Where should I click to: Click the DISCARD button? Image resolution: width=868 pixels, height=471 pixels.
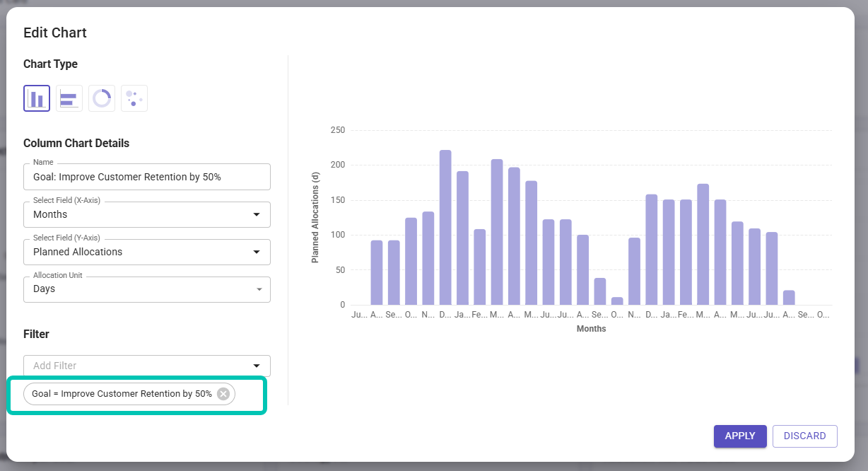(x=805, y=436)
